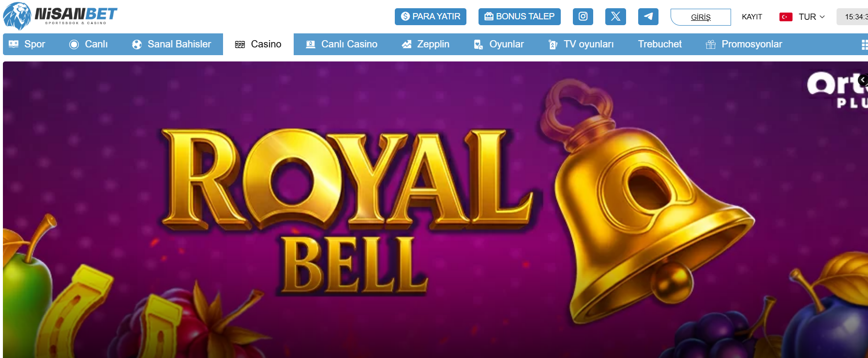Viewport: 868px width, 358px height.
Task: Open the Trebuchet menu item
Action: (x=659, y=44)
